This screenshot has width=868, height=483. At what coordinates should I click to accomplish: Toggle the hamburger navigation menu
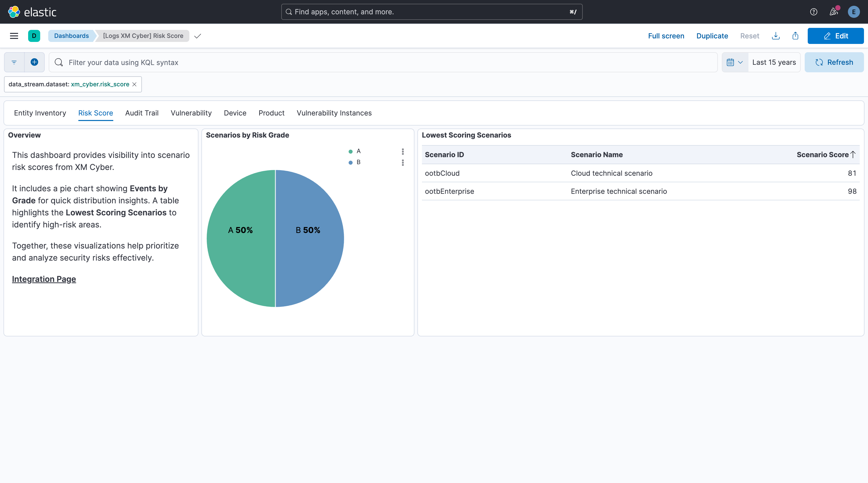point(14,36)
